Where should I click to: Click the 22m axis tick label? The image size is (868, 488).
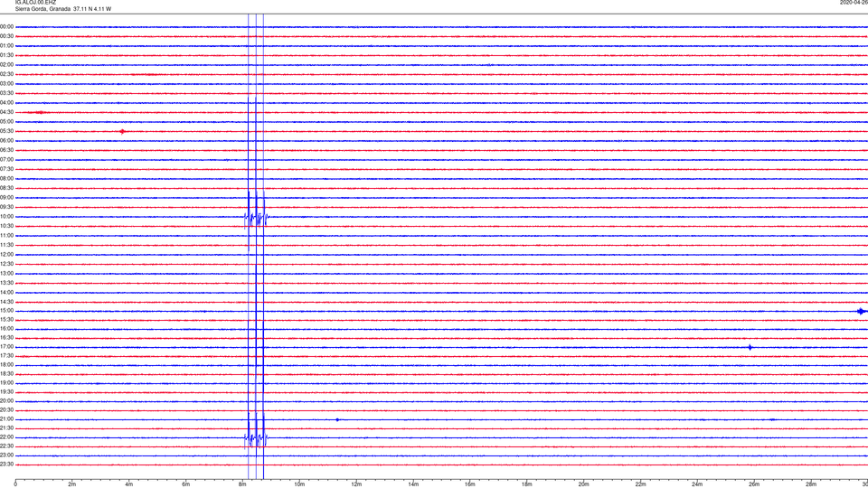click(x=640, y=484)
